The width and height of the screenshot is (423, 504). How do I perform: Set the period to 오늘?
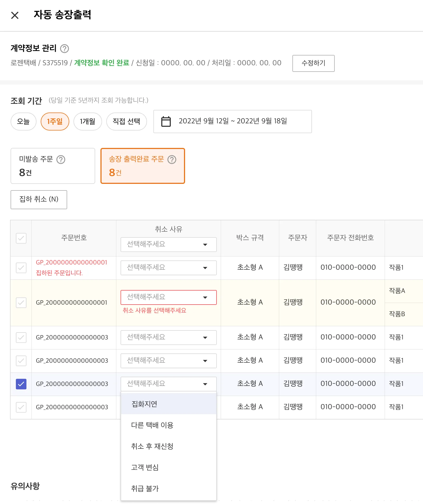23,122
